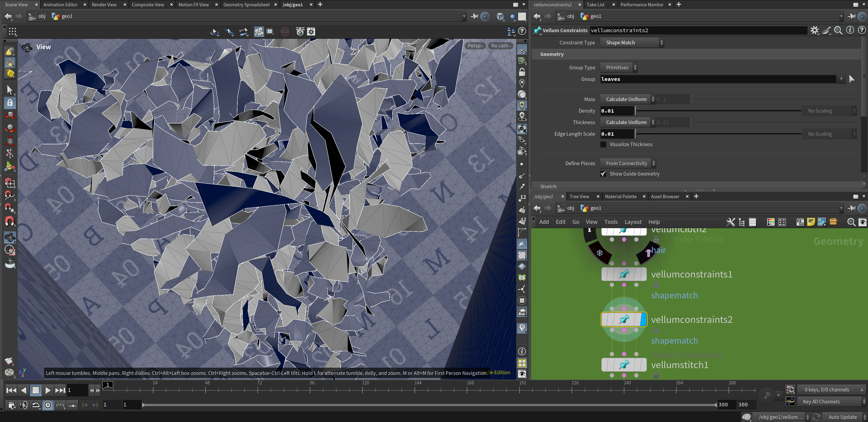Image resolution: width=868 pixels, height=422 pixels.
Task: Uncheck Show Guide Geometry
Action: coord(603,174)
